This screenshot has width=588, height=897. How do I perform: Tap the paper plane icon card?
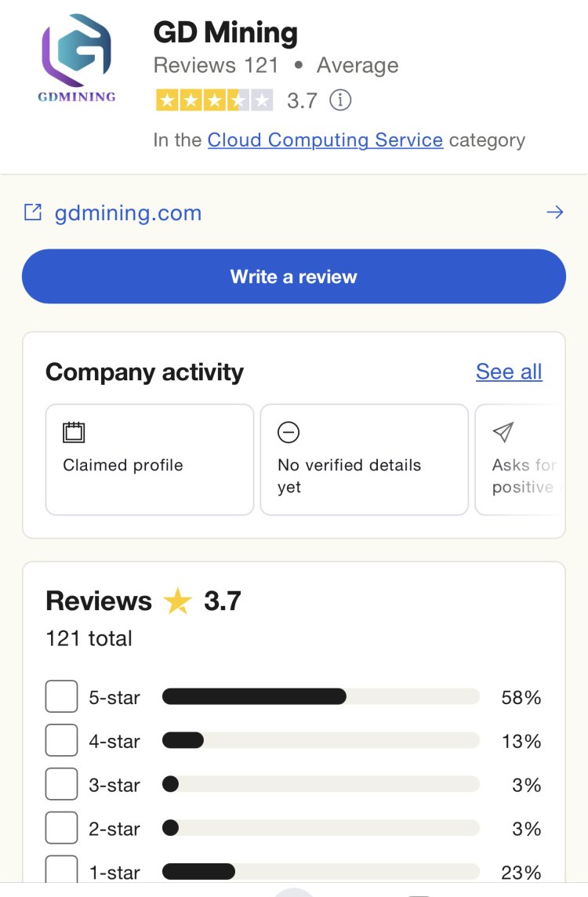(517, 459)
